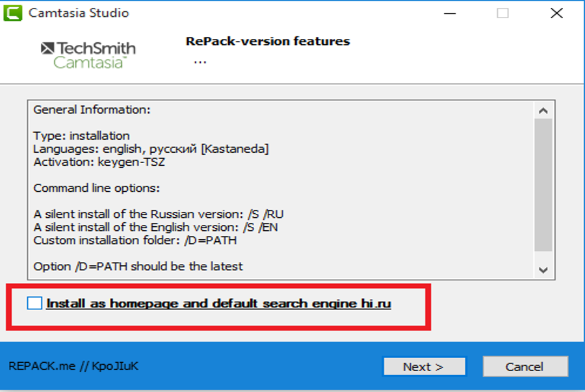
Task: Click the grey scrollbar thumb of info box
Action: [543, 185]
